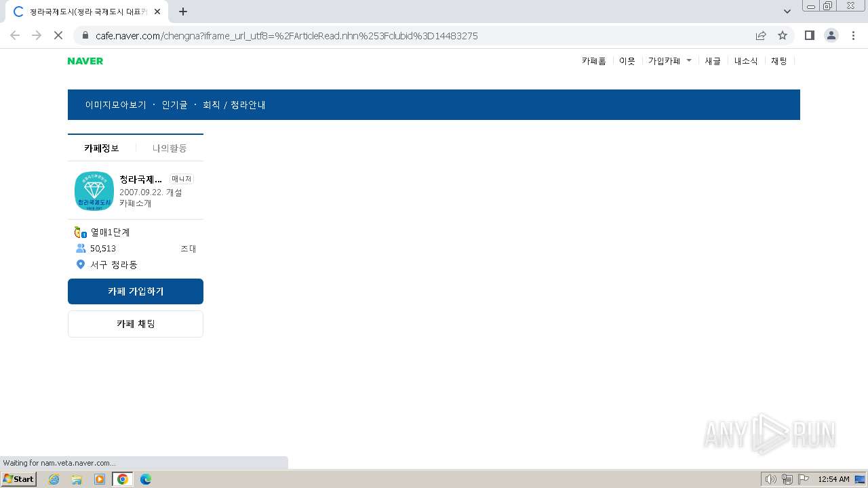Open 이미지모아보기 menu
The image size is (868, 488).
click(116, 105)
